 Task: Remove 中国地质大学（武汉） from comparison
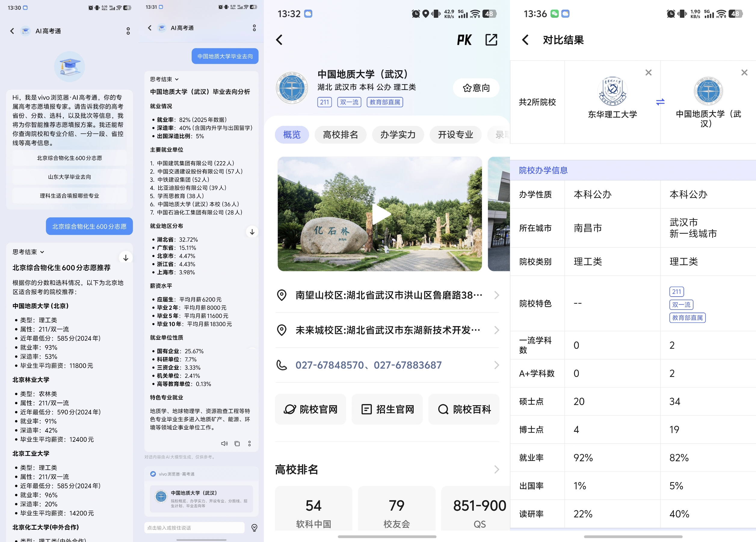coord(744,72)
